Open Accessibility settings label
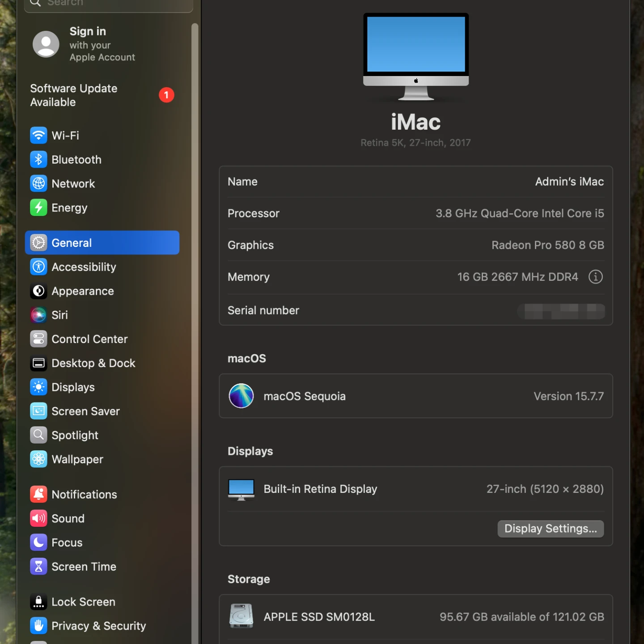Screen dimensions: 644x644 (x=84, y=267)
